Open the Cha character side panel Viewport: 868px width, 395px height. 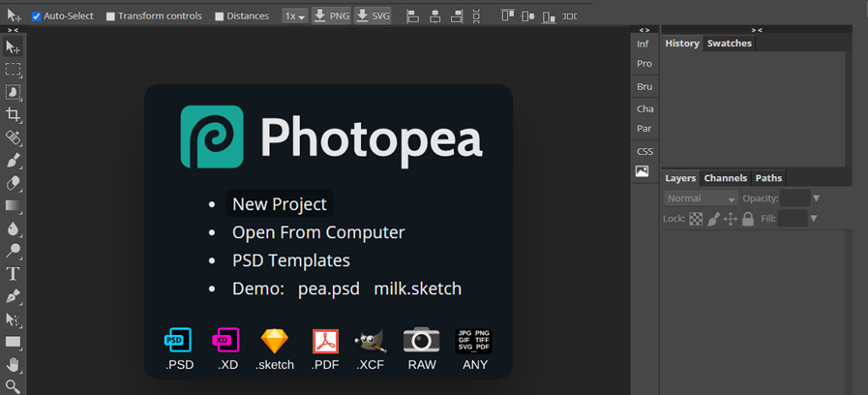click(644, 109)
